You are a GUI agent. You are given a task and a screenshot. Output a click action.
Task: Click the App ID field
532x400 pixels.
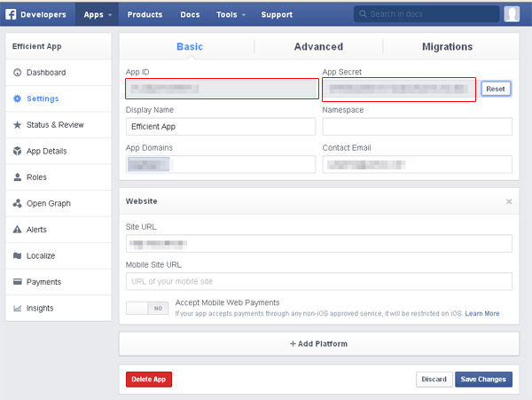[222, 89]
